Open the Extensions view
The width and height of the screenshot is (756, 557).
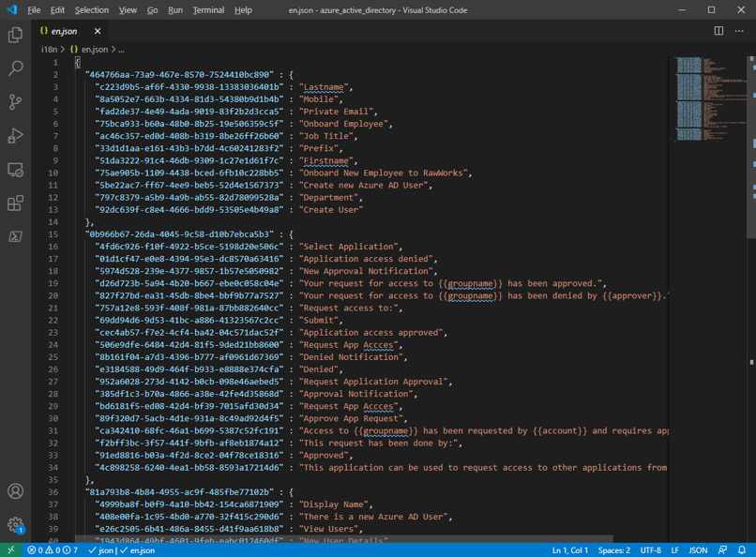[15, 203]
